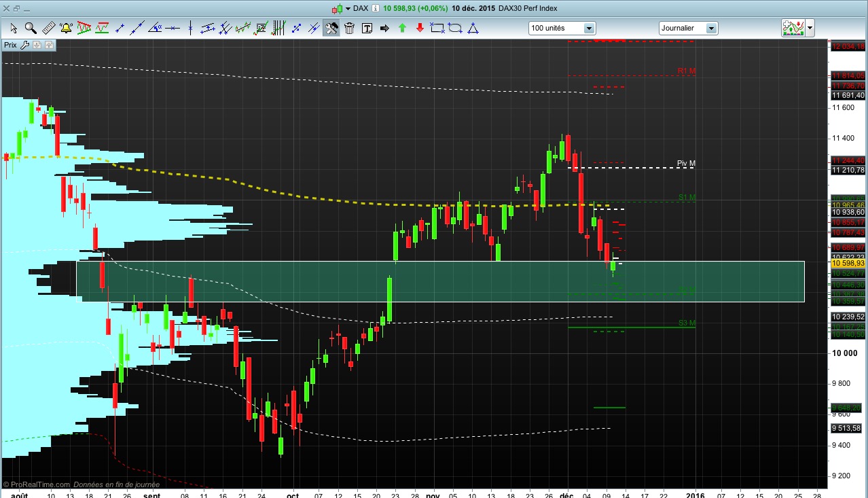Viewport: 868px width, 498px height.
Task: Open Prix panel settings wrench
Action: 25,45
